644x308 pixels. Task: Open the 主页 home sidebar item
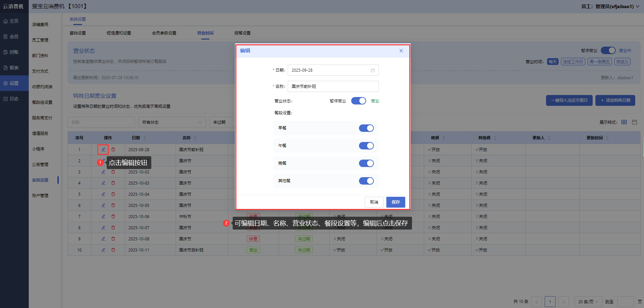[x=14, y=21]
